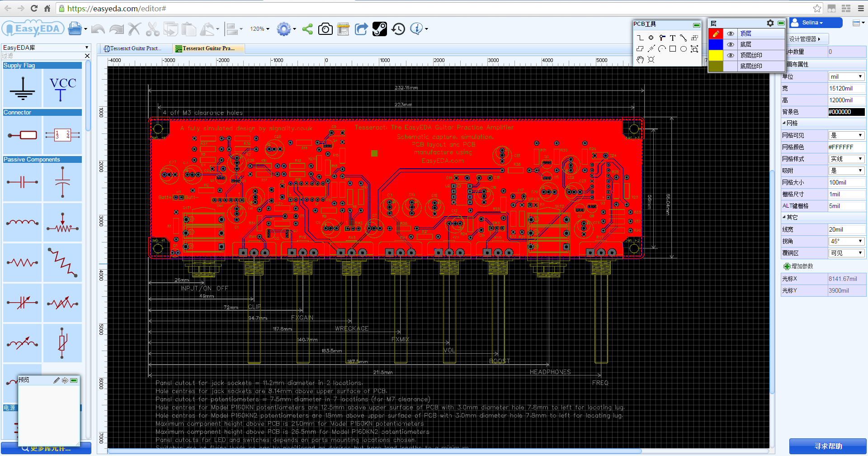Select the Text tool in PCB tools
The image size is (868, 456).
(x=673, y=38)
